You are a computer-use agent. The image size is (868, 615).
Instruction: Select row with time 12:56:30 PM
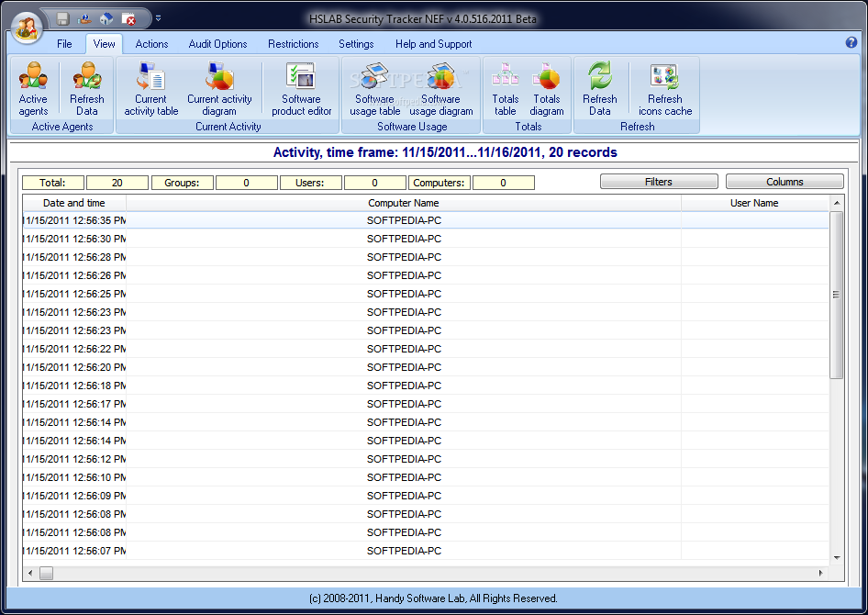pyautogui.click(x=426, y=239)
